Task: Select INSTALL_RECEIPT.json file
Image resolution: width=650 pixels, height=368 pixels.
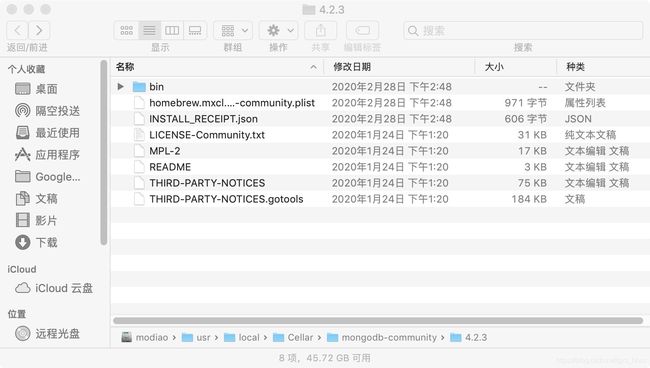Action: coord(381,119)
